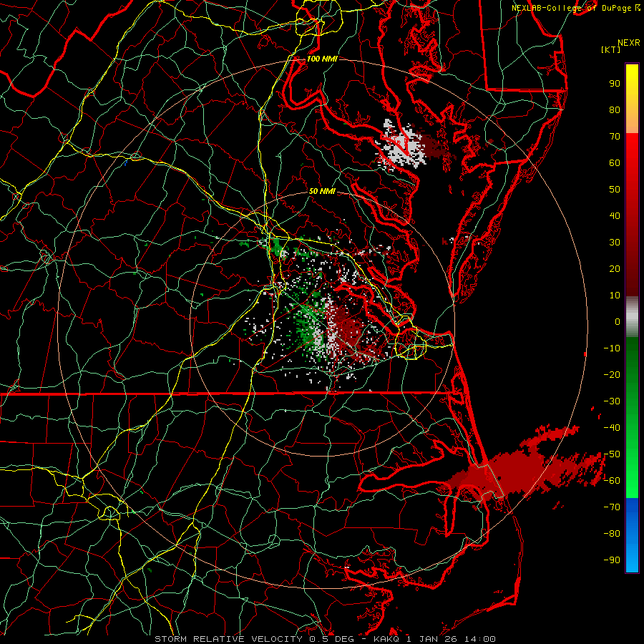Click the KAKQ radar site identifier
The width and height of the screenshot is (644, 644).
point(386,639)
